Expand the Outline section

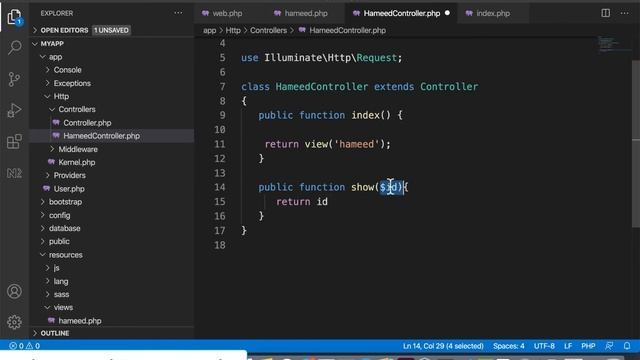click(x=55, y=333)
